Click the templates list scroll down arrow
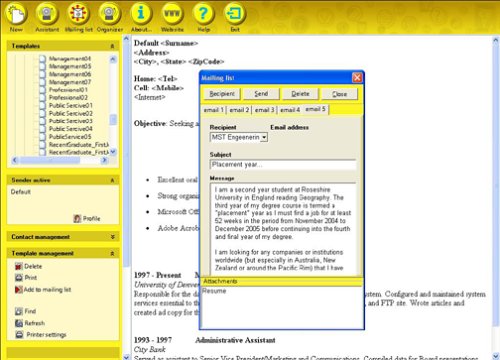This screenshot has width=500, height=360. pyautogui.click(x=113, y=152)
